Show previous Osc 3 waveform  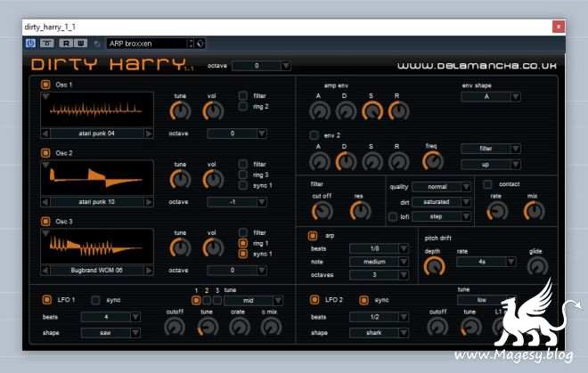[45, 271]
